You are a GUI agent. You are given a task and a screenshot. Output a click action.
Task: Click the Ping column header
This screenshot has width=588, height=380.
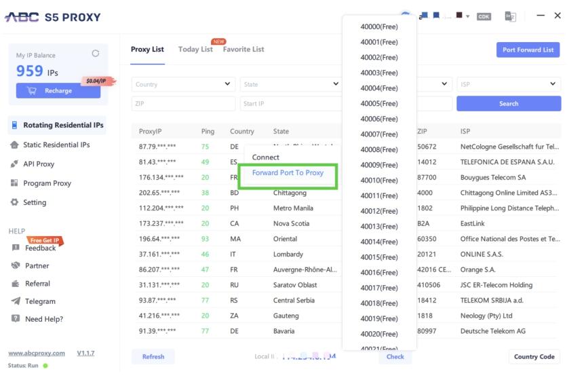coord(208,131)
